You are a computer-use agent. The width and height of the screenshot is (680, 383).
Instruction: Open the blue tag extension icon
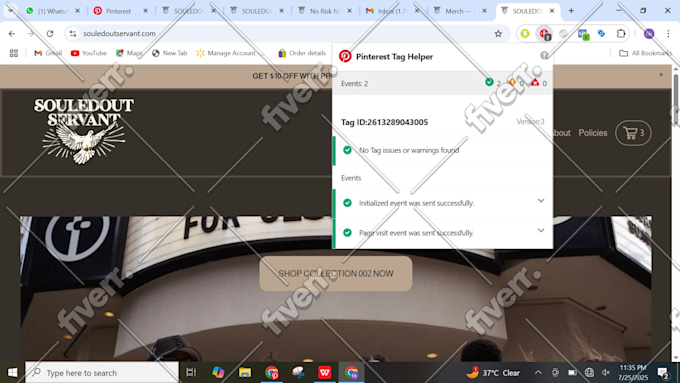click(602, 33)
